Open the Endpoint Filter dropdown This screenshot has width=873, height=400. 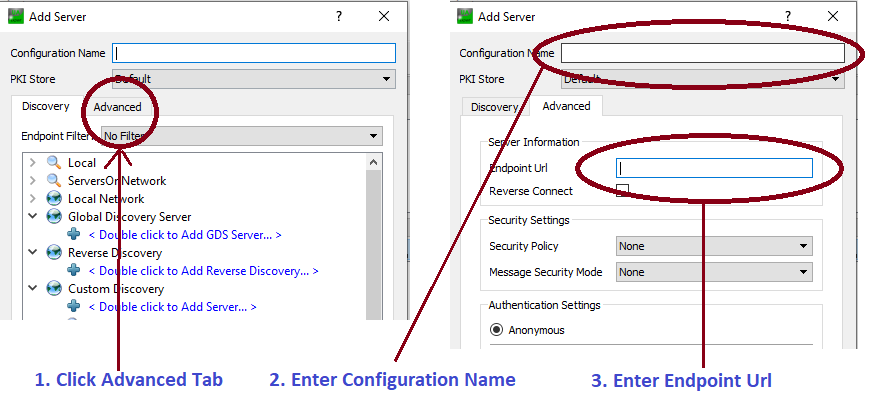point(242,136)
